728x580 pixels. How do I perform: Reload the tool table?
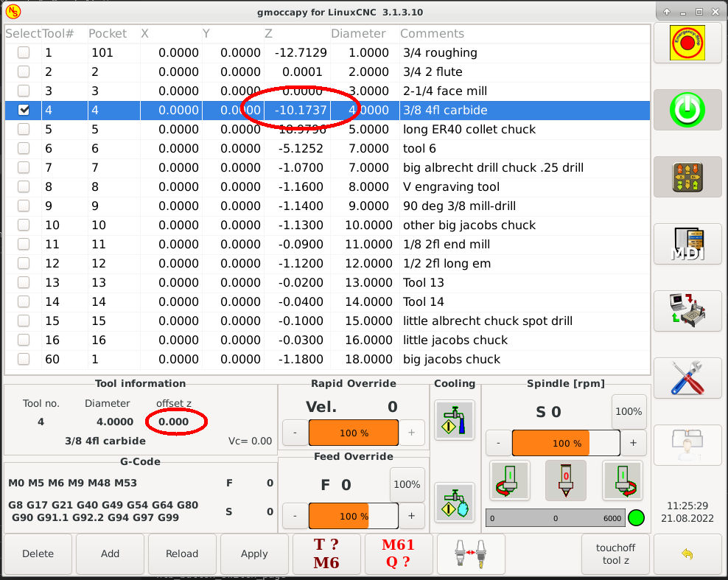click(182, 553)
